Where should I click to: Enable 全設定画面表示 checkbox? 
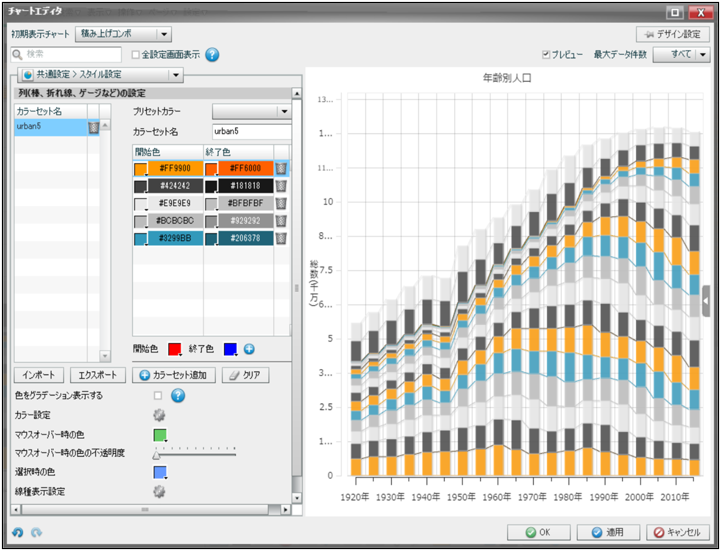(x=134, y=55)
